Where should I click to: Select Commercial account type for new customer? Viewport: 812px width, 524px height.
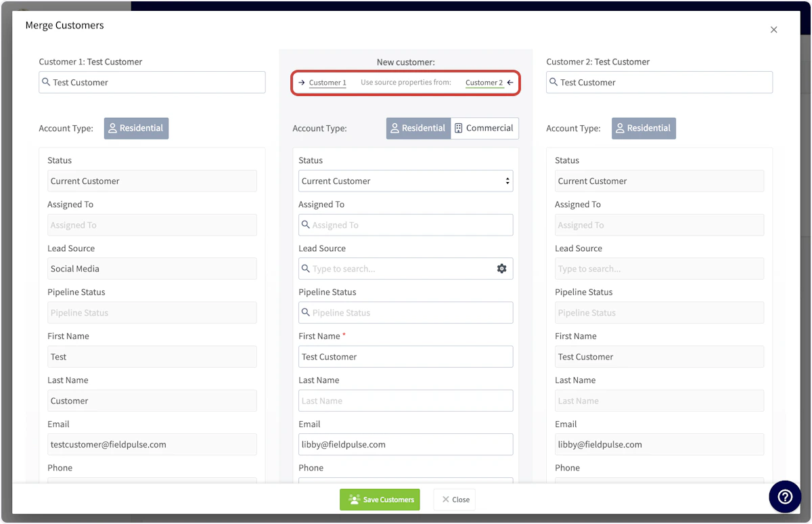(x=484, y=128)
